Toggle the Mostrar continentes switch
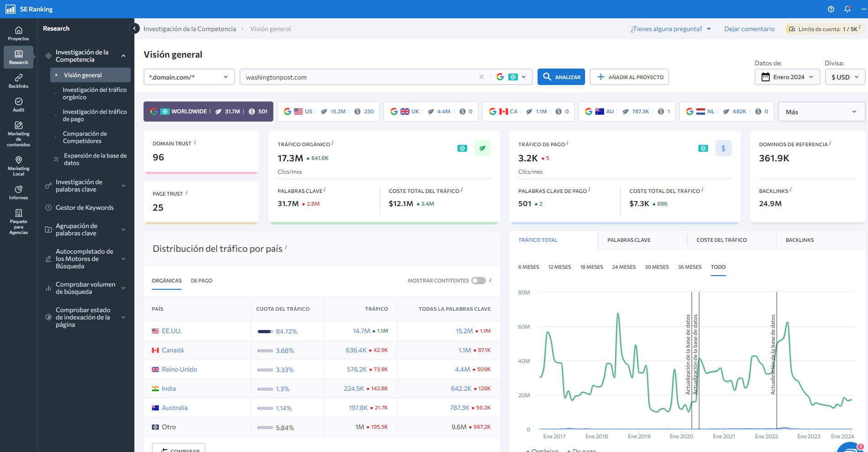Viewport: 868px width, 452px height. click(x=478, y=281)
